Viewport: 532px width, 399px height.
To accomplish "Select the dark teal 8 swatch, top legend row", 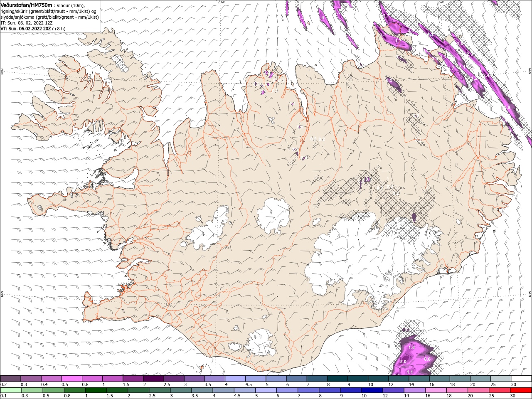I will pyautogui.click(x=337, y=379).
